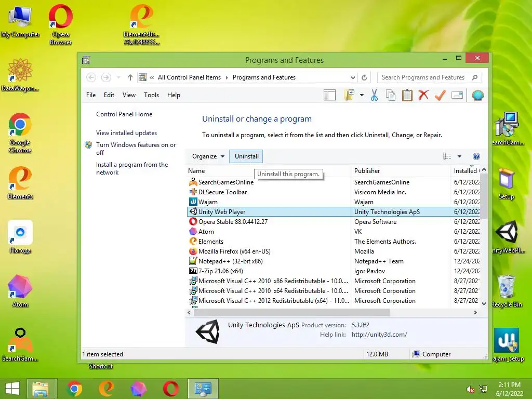Click the muted volume tray icon
The height and width of the screenshot is (399, 532).
(x=471, y=390)
